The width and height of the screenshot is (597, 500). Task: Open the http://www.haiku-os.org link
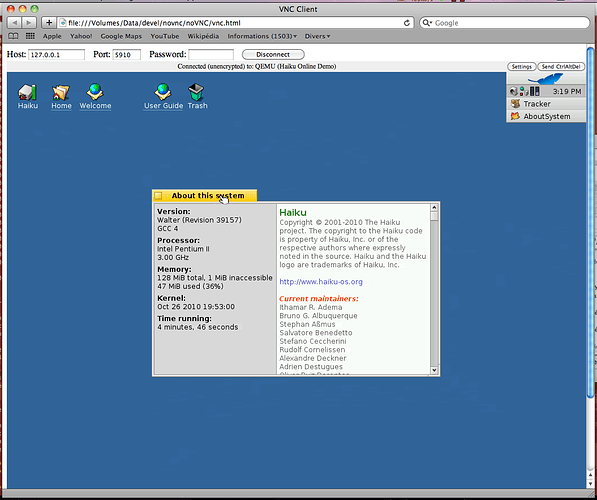pyautogui.click(x=321, y=282)
